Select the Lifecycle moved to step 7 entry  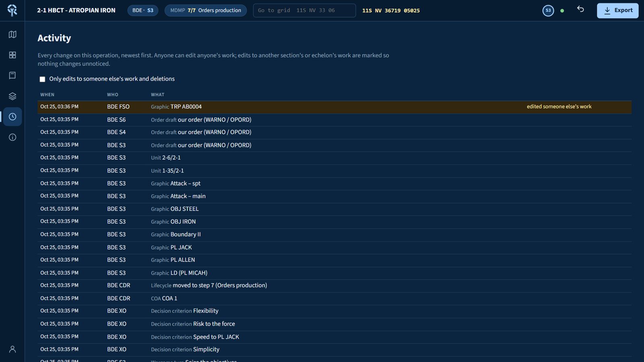coord(334,286)
